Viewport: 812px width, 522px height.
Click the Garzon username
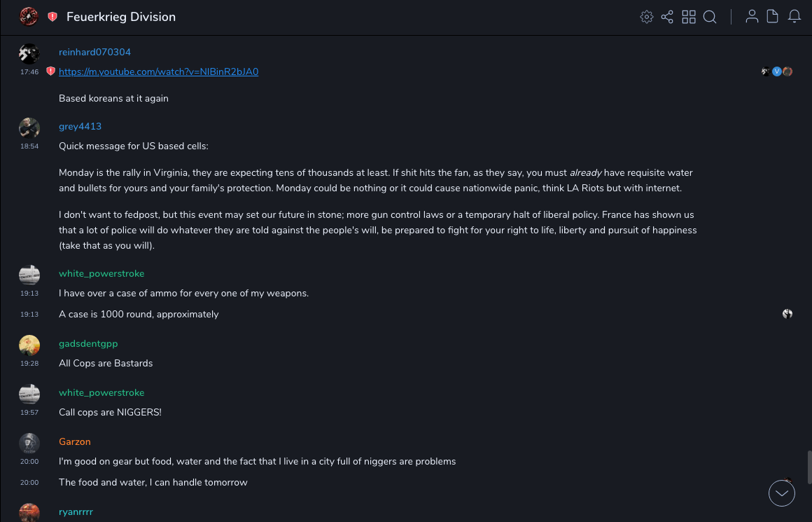(75, 442)
